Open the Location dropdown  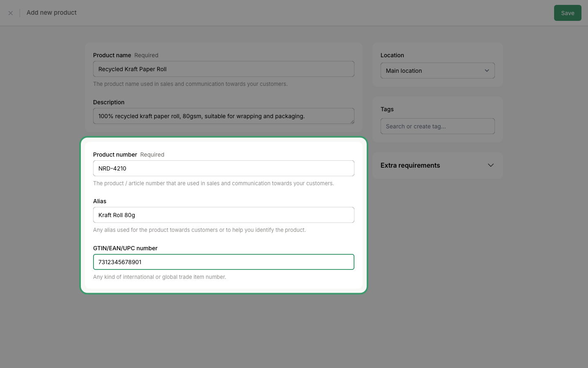pos(438,71)
